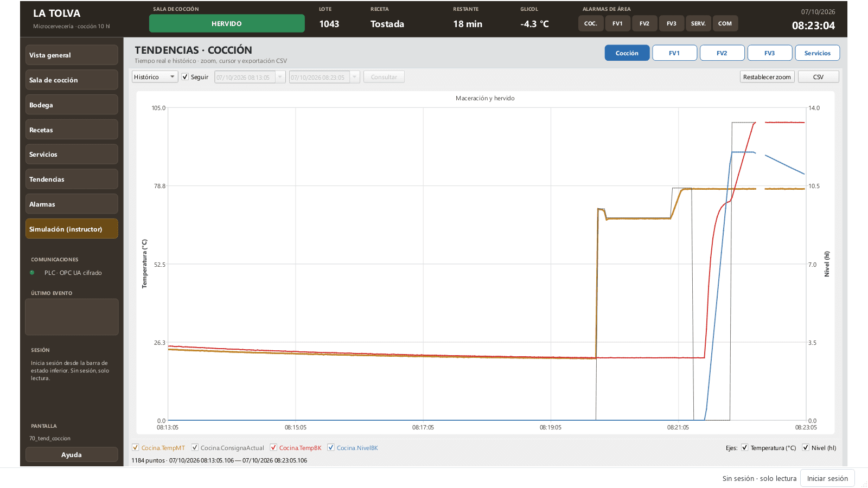Click the Ayuda button

(72, 454)
